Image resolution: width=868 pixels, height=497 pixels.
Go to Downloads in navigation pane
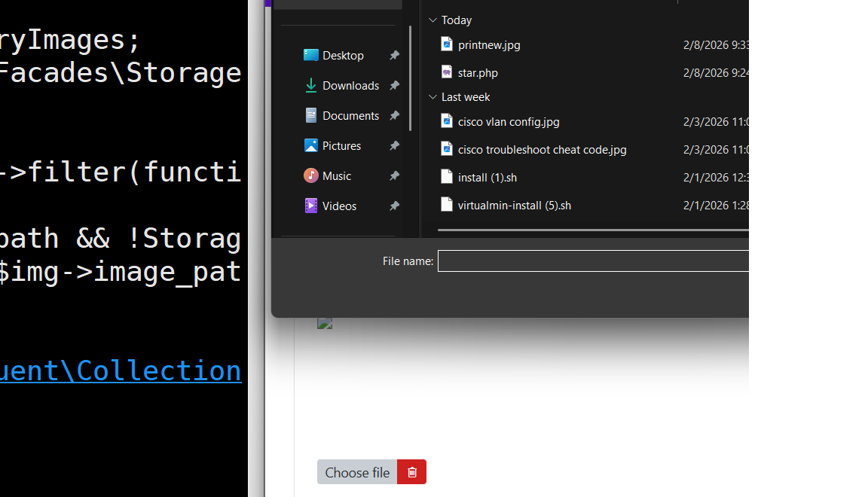pyautogui.click(x=350, y=86)
